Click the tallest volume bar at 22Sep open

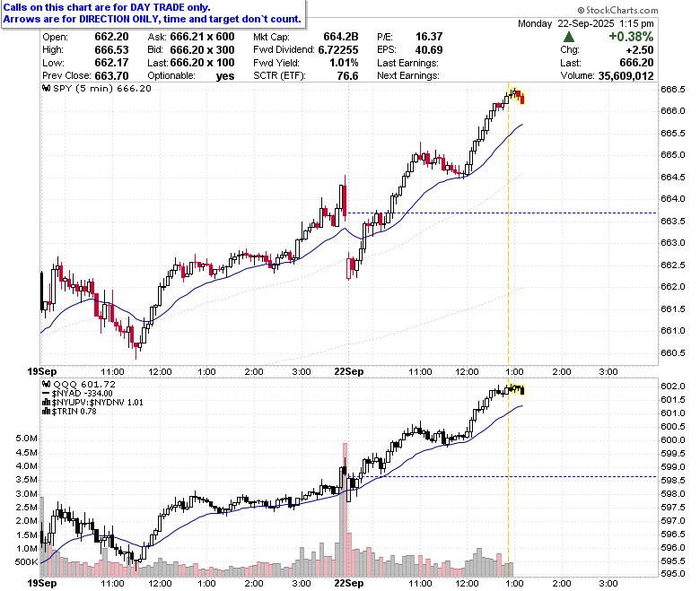(345, 509)
